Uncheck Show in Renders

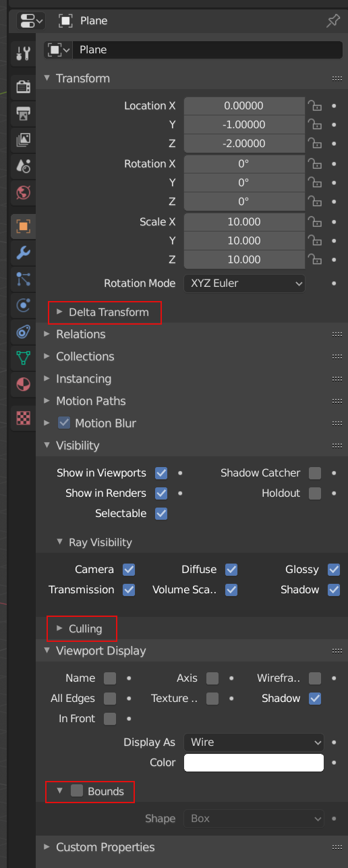(161, 493)
